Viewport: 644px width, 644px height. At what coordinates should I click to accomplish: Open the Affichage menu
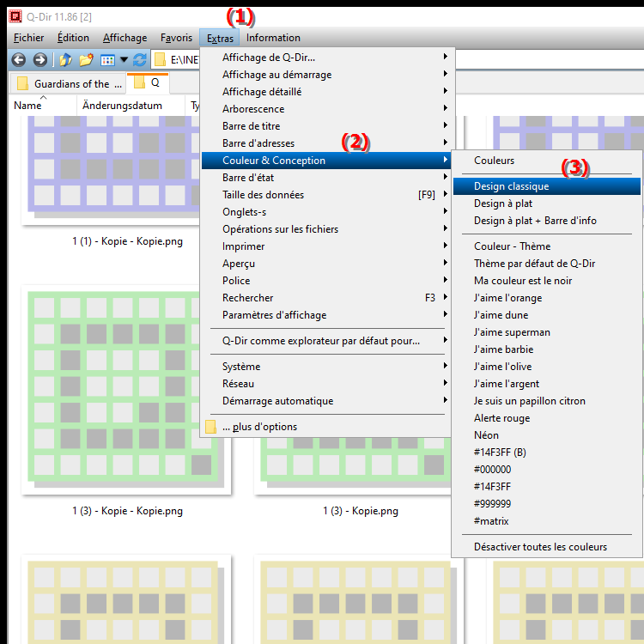(125, 38)
